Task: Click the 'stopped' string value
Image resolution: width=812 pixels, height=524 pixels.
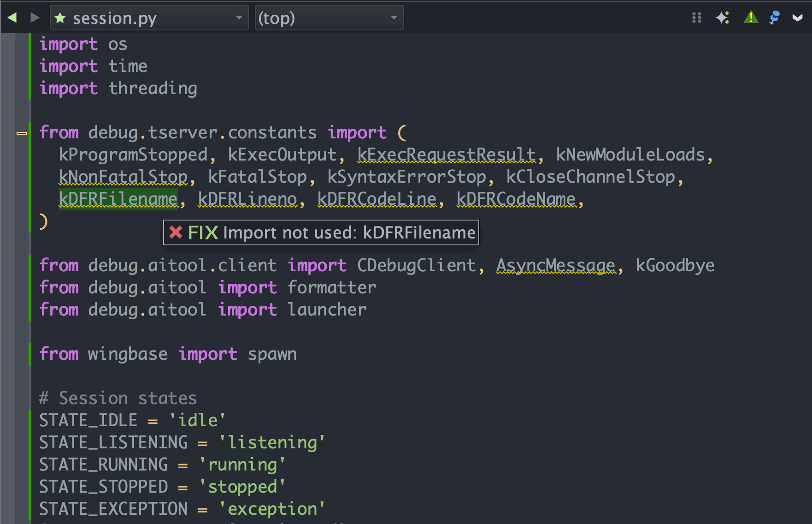Action: [x=242, y=487]
